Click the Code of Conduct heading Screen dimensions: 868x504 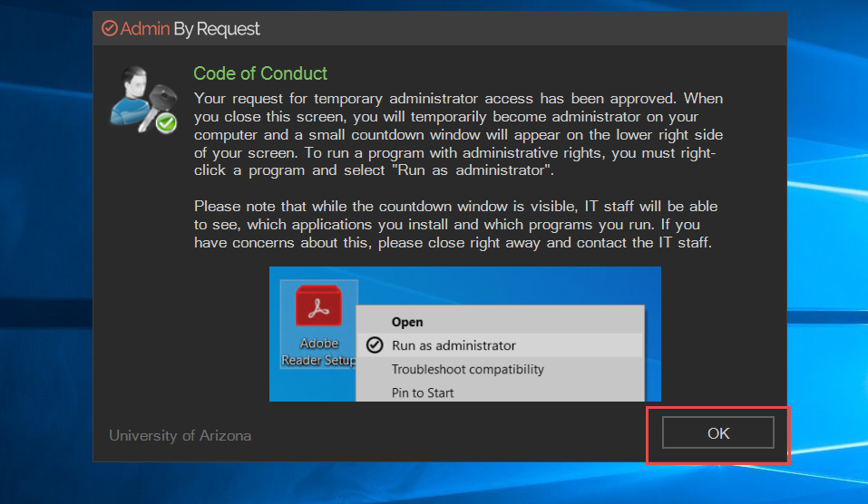point(260,73)
